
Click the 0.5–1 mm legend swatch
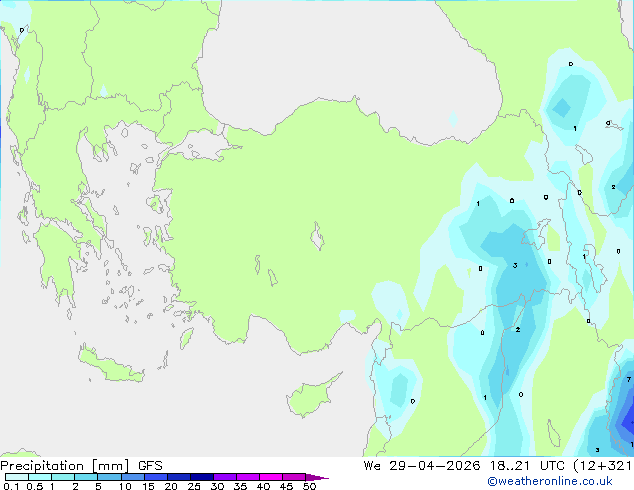pyautogui.click(x=40, y=477)
